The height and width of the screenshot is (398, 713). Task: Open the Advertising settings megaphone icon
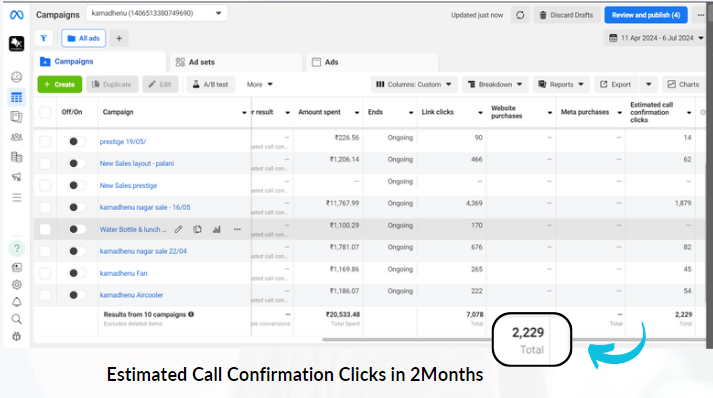(16, 177)
